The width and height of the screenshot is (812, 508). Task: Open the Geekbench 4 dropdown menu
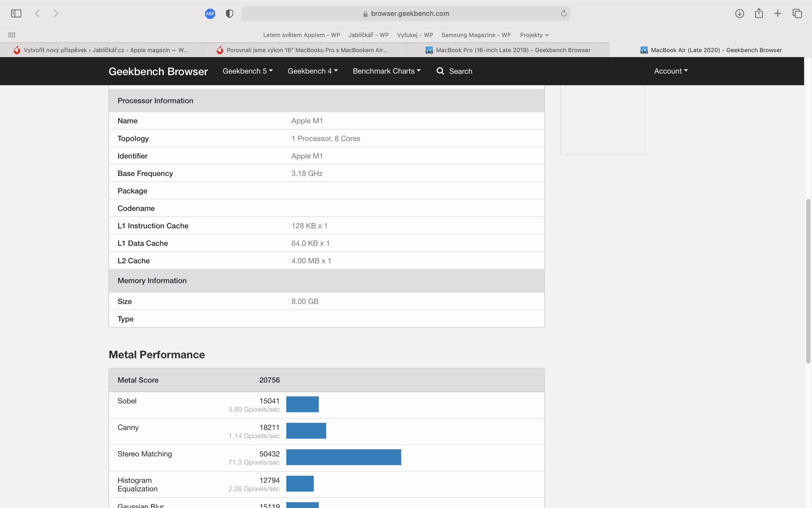point(313,71)
